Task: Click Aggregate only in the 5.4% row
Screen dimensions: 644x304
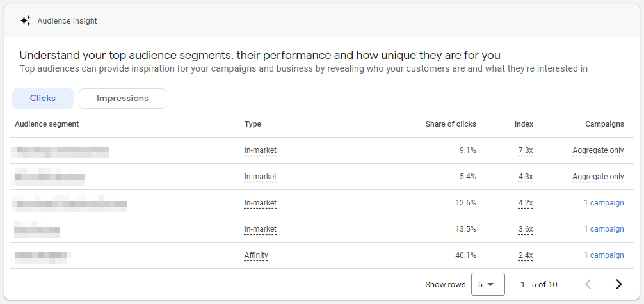Action: (598, 177)
